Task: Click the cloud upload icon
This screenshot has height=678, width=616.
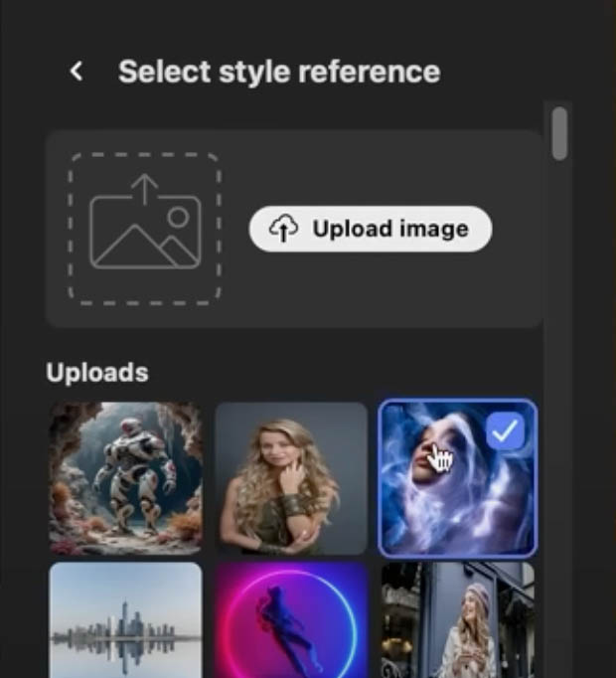Action: coord(284,230)
